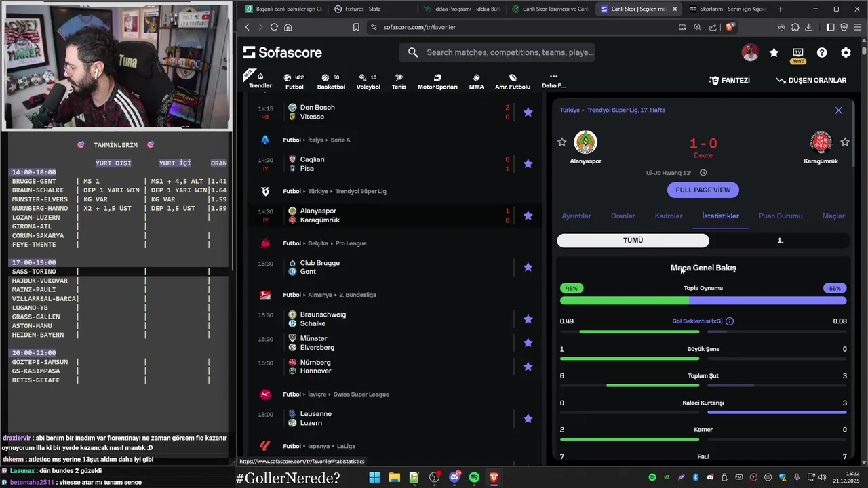Toggle favorite star beside Alanyaspor team crest
Screen dimensions: 868x488
pos(561,142)
